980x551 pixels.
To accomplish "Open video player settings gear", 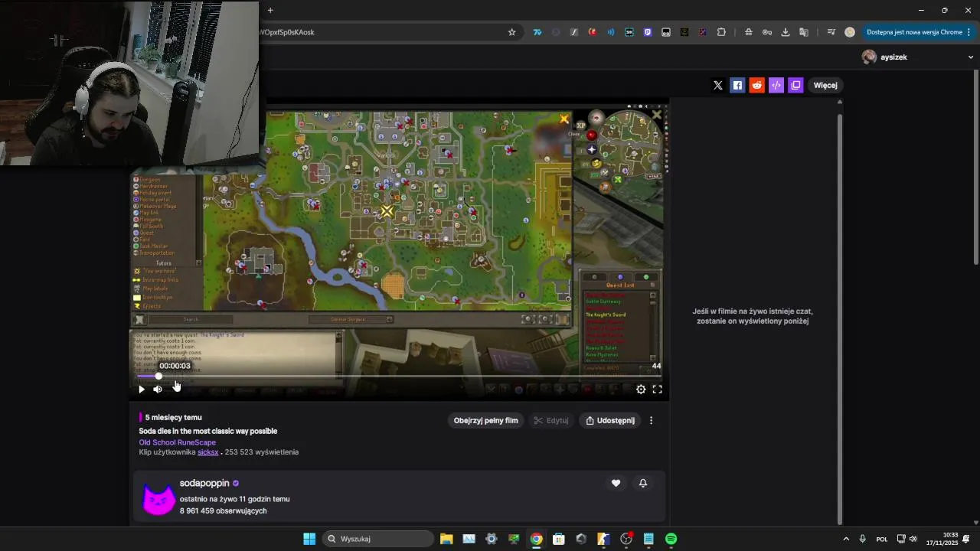I will pos(641,390).
